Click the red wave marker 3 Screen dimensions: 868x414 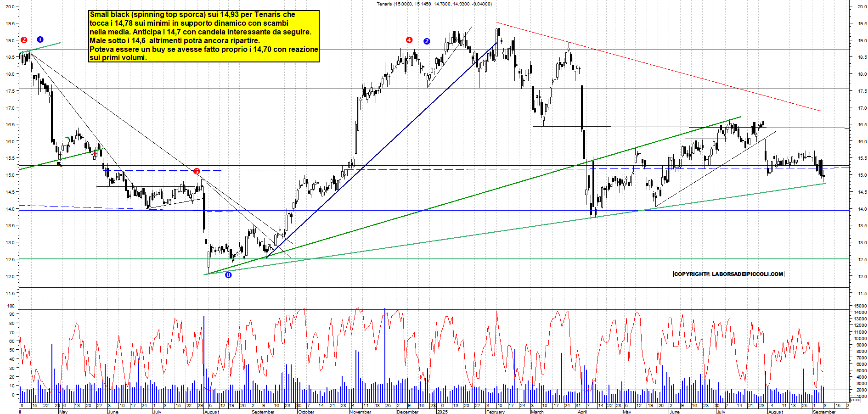[x=197, y=171]
